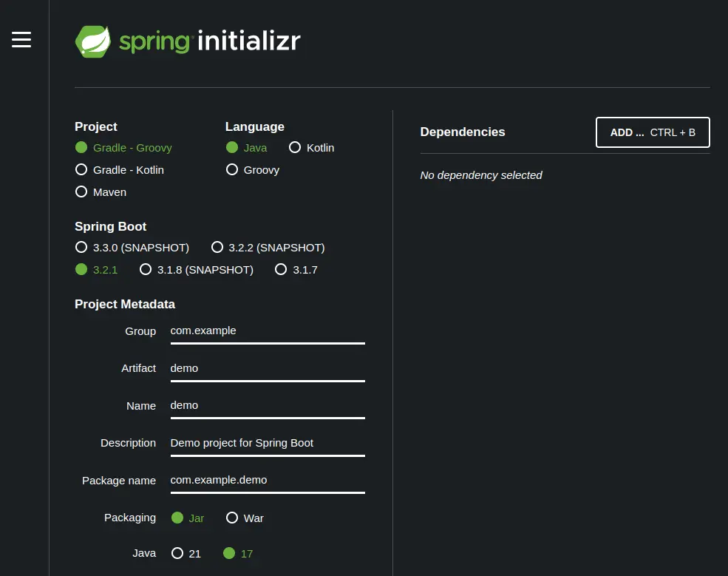Click the Project Metadata heading
728x576 pixels.
125,304
